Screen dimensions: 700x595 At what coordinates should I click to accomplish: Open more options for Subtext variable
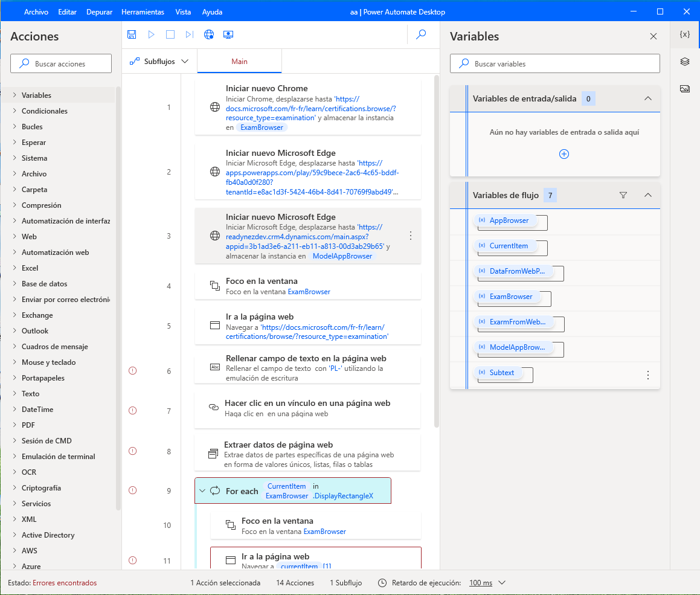tap(648, 375)
